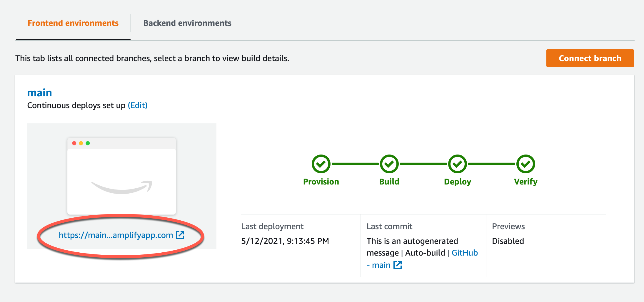The image size is (644, 302).
Task: Click the Verify step checkmark icon
Action: [x=525, y=164]
